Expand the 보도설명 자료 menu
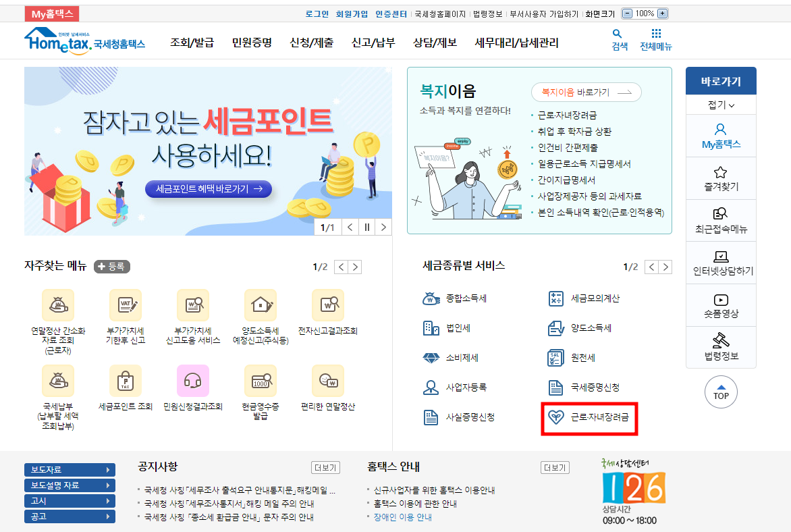791x532 pixels. (x=70, y=485)
